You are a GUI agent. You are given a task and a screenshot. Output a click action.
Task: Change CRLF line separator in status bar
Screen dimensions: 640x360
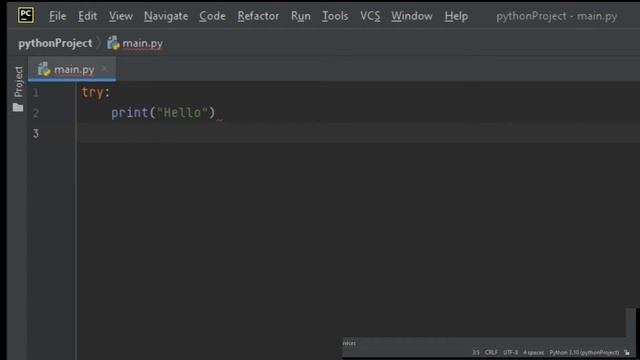point(491,352)
